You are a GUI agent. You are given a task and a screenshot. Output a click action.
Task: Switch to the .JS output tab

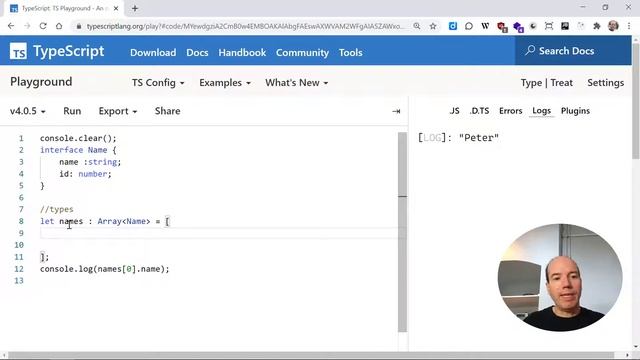(x=454, y=111)
